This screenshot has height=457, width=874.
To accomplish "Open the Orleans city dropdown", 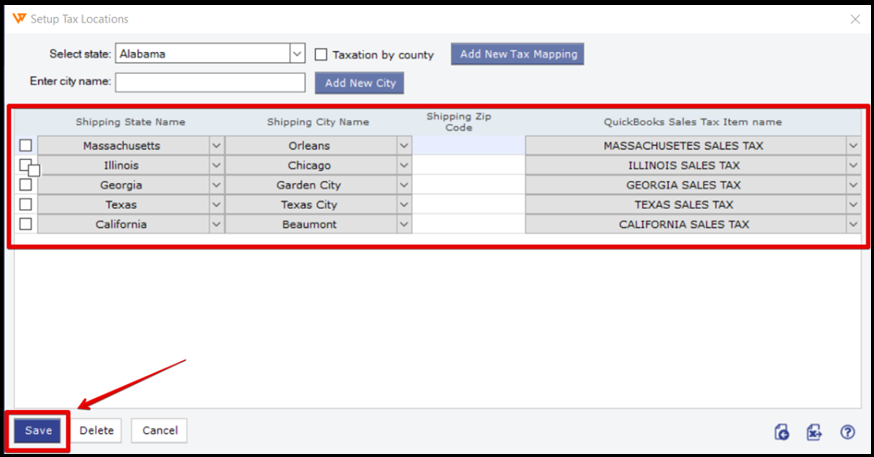I will 404,145.
